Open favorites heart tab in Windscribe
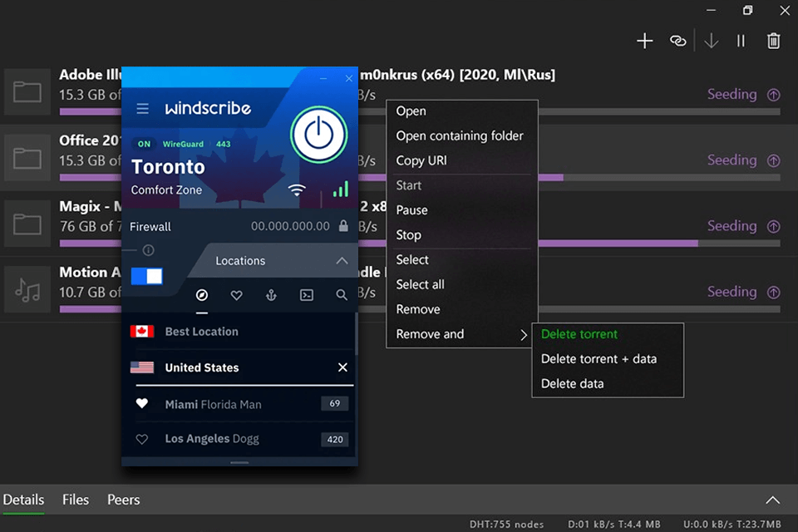Screen dimensions: 798x532 pyautogui.click(x=236, y=295)
